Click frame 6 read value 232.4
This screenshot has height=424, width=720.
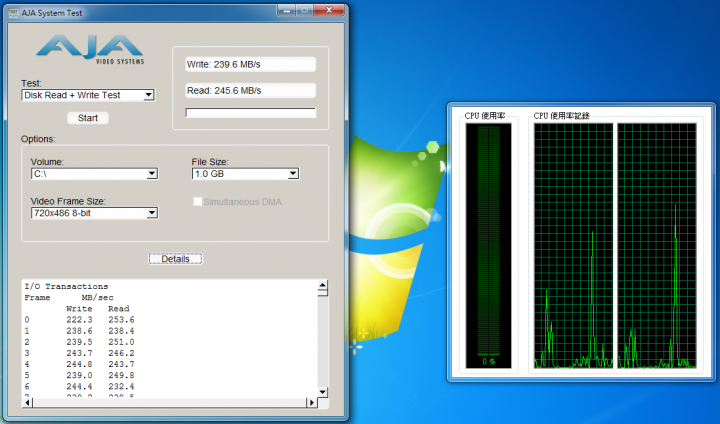[121, 386]
